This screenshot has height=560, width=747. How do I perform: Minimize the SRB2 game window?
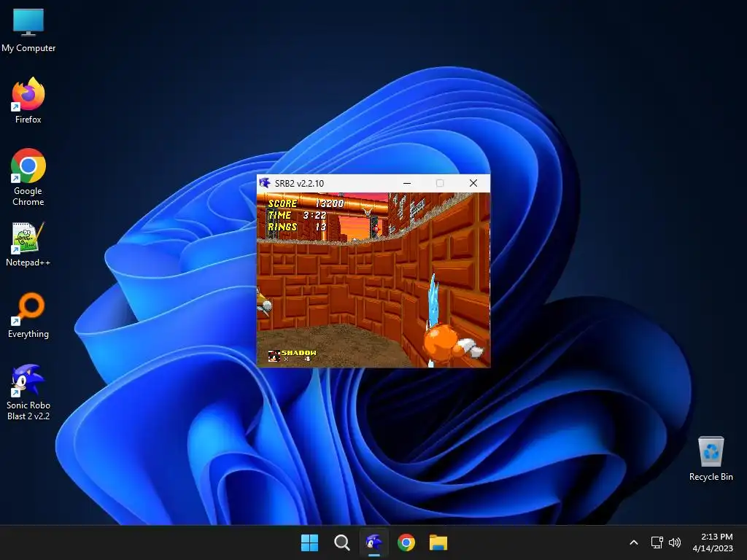tap(407, 183)
